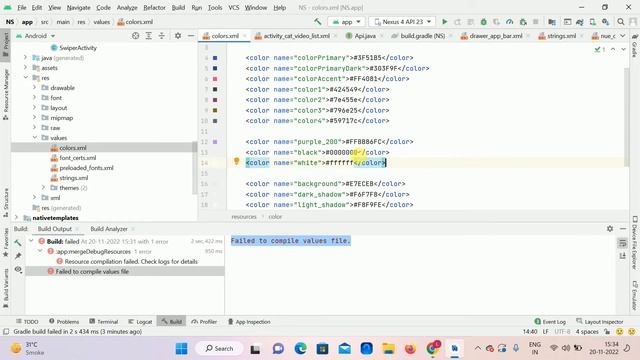Select preloaded_fonts.xml in project tree
The image size is (640, 360).
click(x=86, y=168)
